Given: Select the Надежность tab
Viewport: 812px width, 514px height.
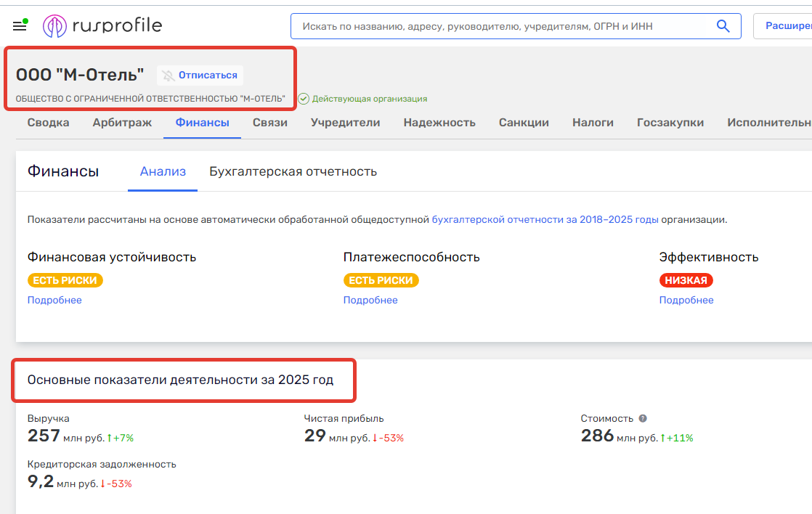Looking at the screenshot, I should tap(439, 123).
